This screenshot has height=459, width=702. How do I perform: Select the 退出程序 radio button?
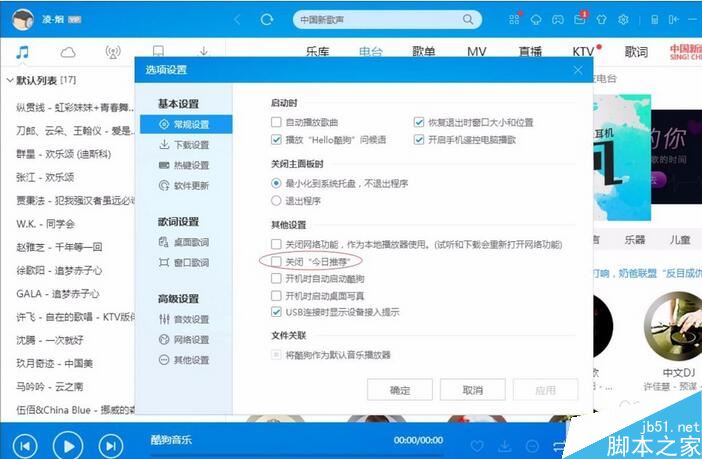click(x=276, y=201)
